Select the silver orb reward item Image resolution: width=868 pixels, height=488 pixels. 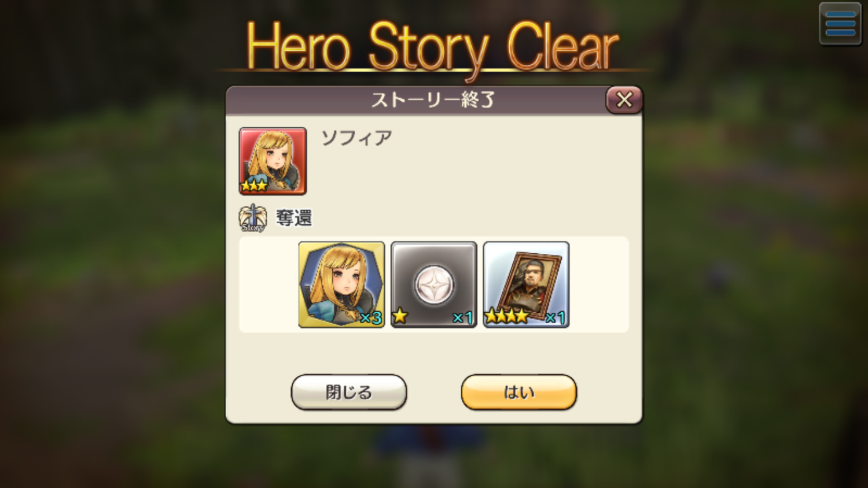pos(434,284)
